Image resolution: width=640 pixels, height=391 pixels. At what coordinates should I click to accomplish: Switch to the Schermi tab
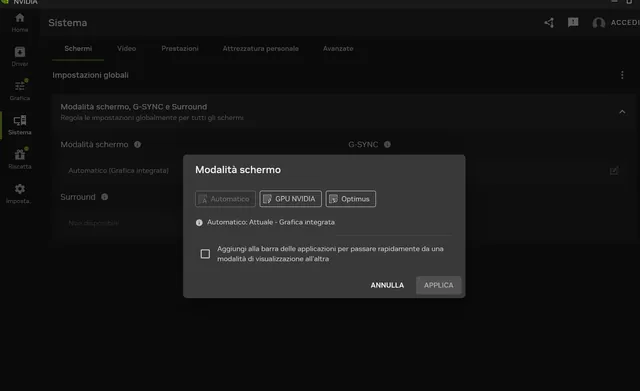78,49
